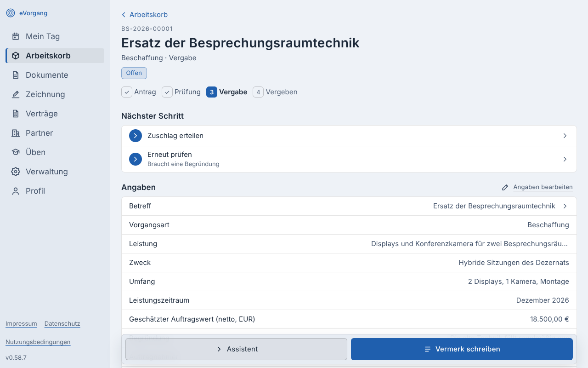
Task: Open Mein Tag calendar icon
Action: coord(16,36)
